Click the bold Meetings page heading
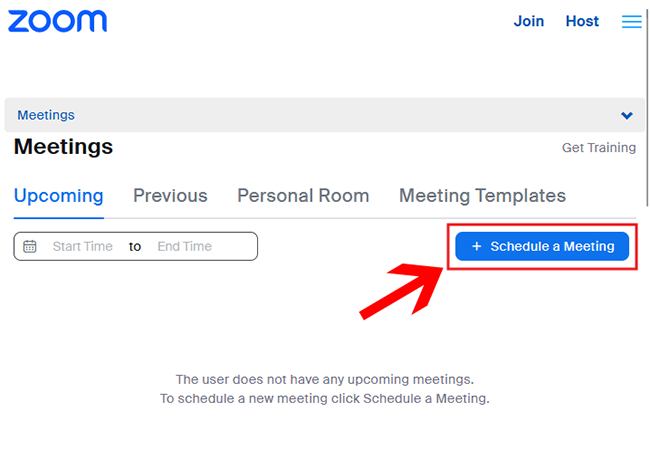 coord(63,147)
